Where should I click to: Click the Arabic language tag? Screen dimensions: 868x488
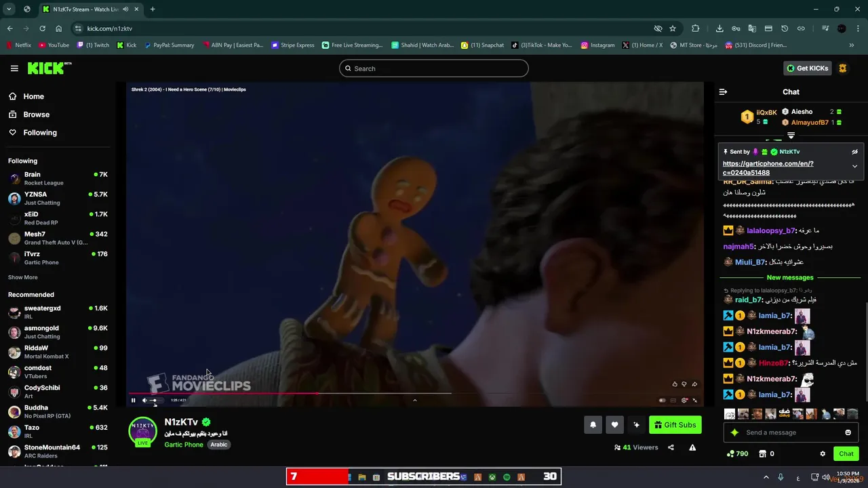point(219,445)
